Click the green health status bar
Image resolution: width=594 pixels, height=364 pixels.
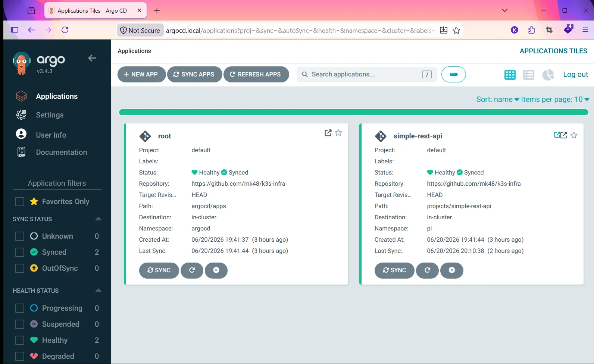click(353, 112)
